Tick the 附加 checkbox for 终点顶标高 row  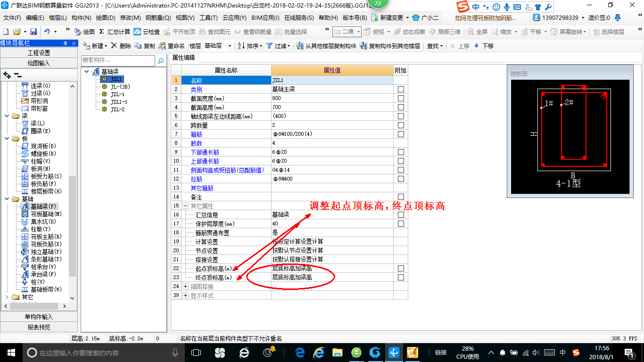coord(401,277)
